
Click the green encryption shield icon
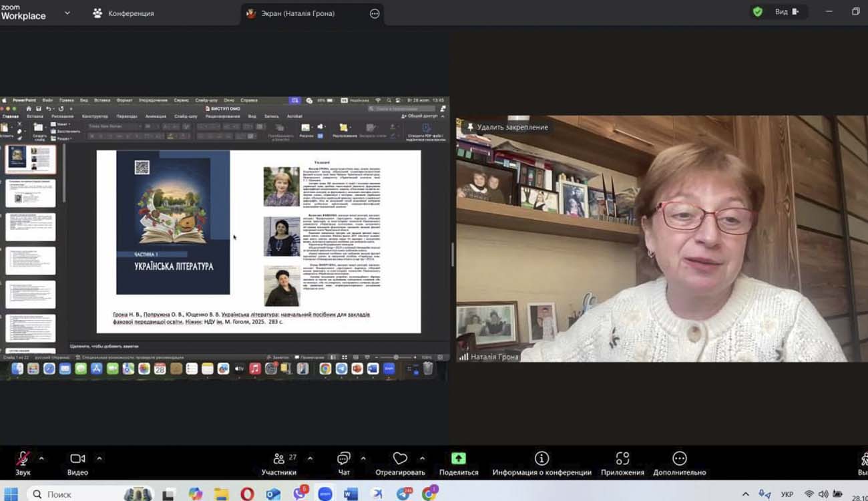click(757, 12)
